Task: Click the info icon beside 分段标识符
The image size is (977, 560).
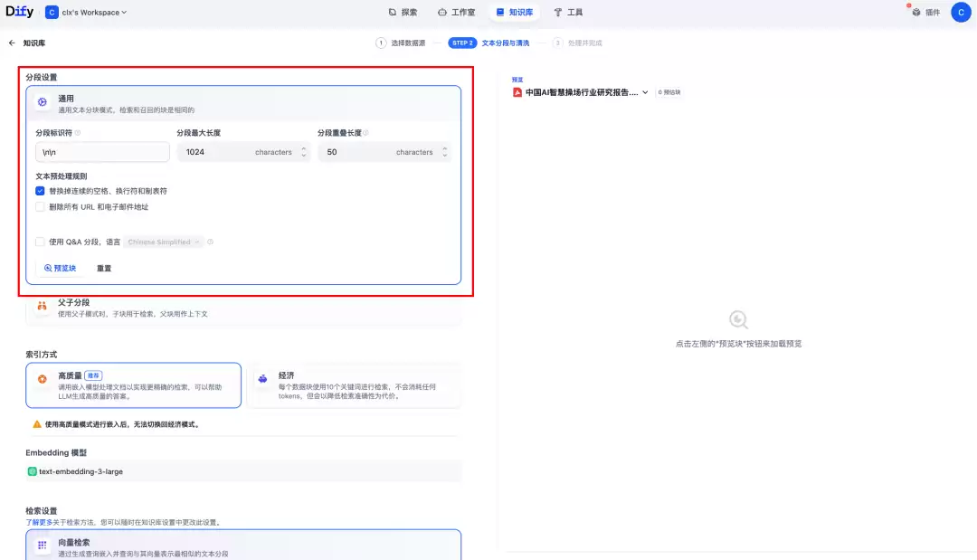Action: 78,133
